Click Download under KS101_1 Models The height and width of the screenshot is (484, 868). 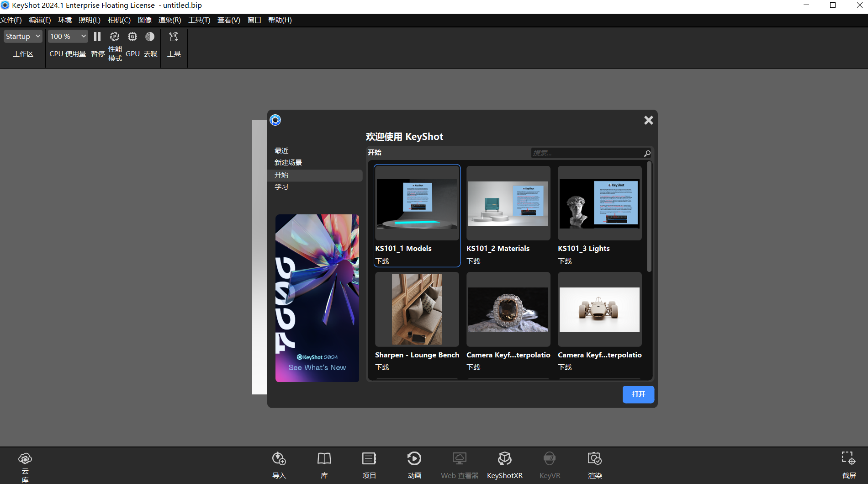pos(382,261)
